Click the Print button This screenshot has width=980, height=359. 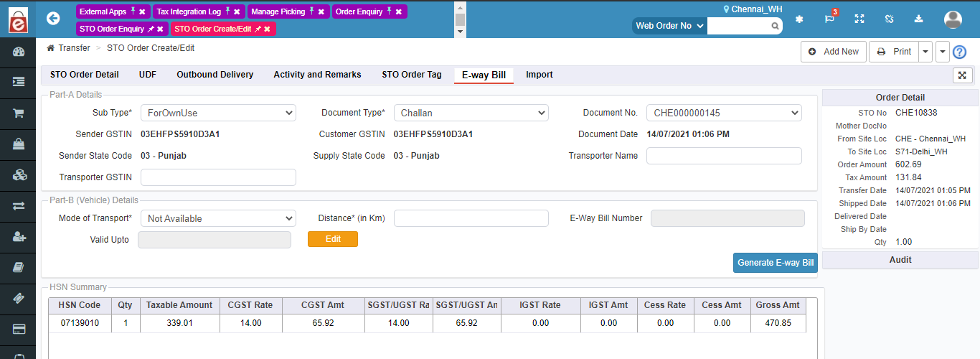coord(895,52)
